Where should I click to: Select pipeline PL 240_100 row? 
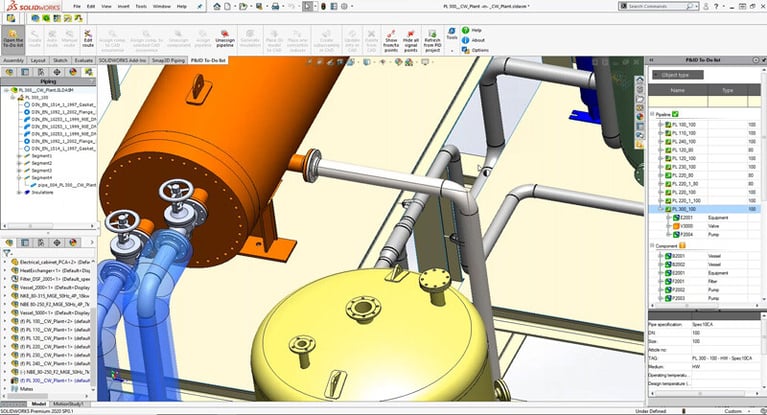pyautogui.click(x=705, y=141)
